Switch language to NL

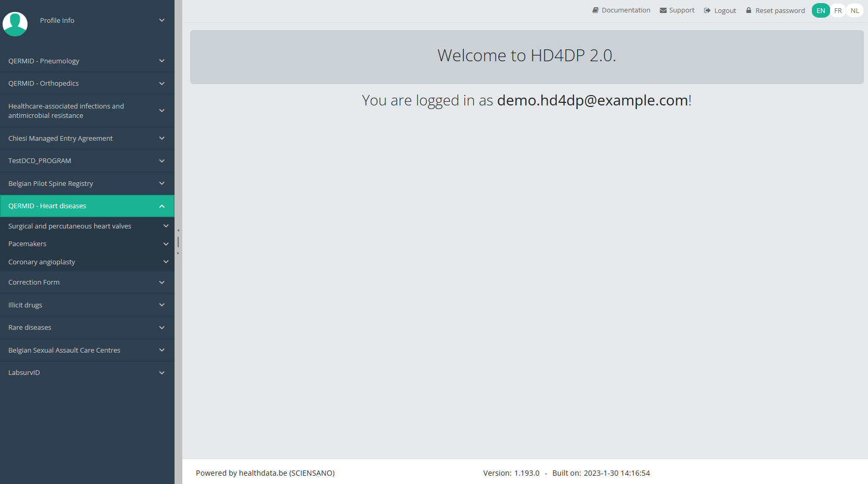[854, 10]
